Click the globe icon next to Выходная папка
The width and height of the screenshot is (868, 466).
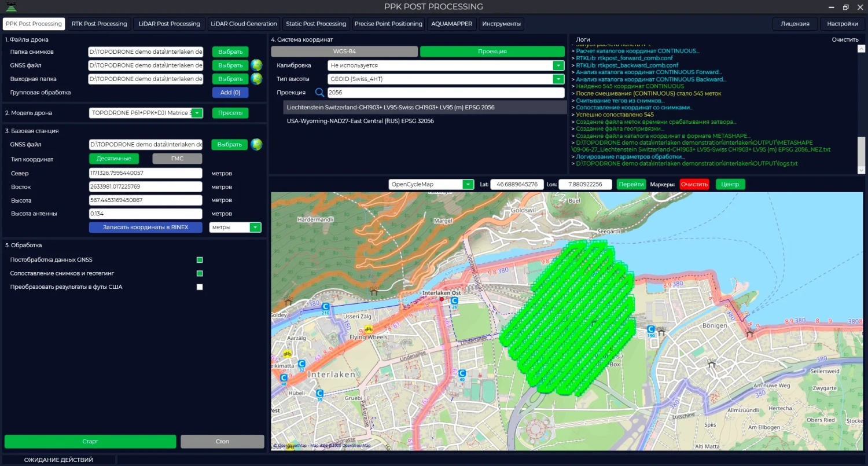[257, 79]
